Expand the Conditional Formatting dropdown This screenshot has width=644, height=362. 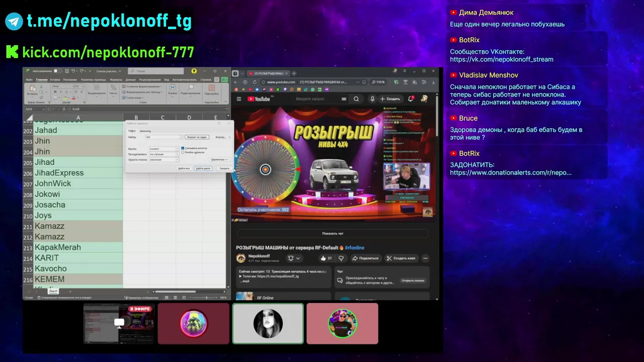[x=161, y=86]
